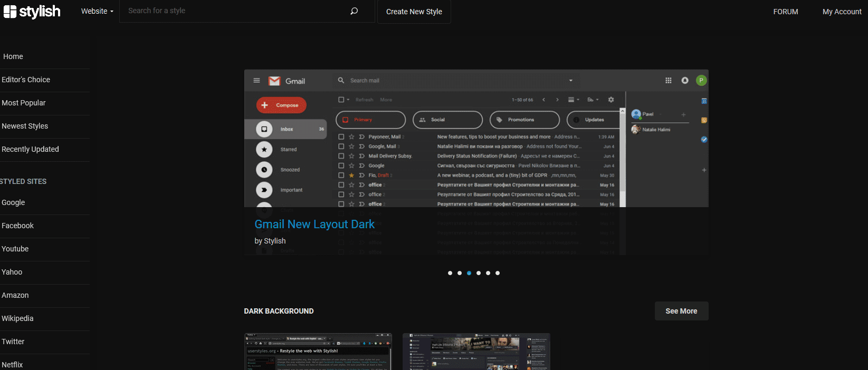The height and width of the screenshot is (370, 868).
Task: Select Social tab in Gmail preview
Action: click(447, 120)
